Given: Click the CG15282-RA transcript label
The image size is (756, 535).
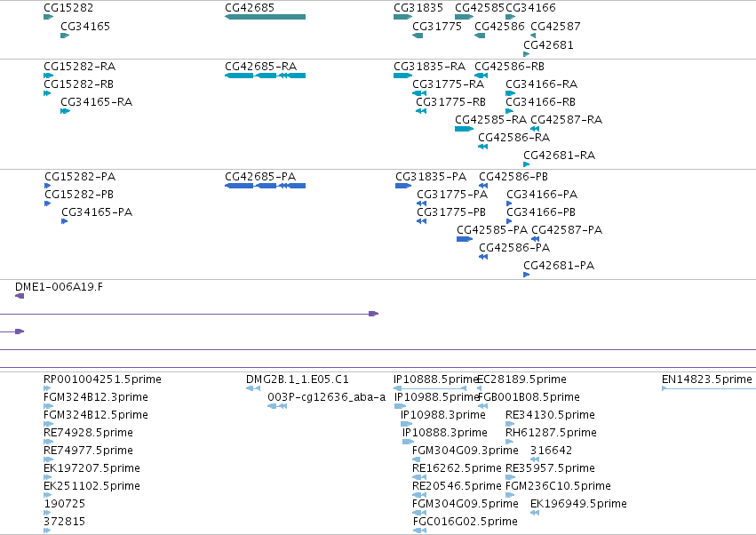Looking at the screenshot, I should (80, 66).
